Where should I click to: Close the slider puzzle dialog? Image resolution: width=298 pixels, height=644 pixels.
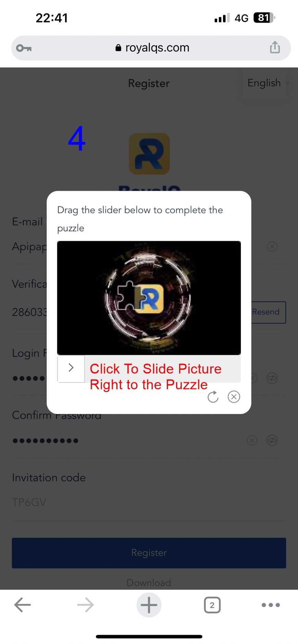pos(234,397)
